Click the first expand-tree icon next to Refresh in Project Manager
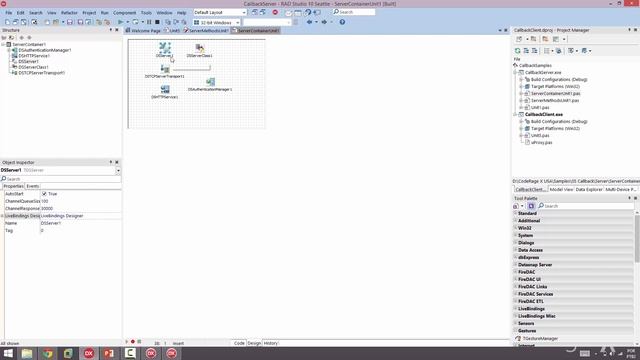The height and width of the screenshot is (360, 640). click(526, 51)
